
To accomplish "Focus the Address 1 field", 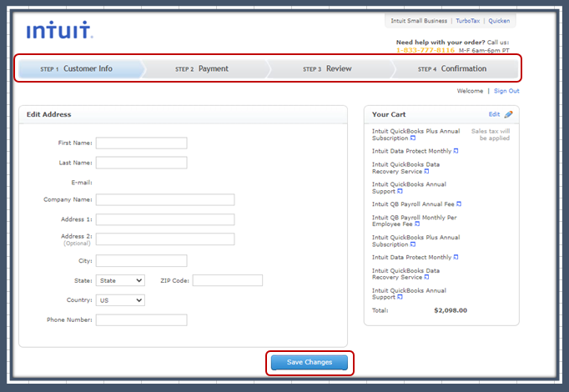I will pos(165,219).
